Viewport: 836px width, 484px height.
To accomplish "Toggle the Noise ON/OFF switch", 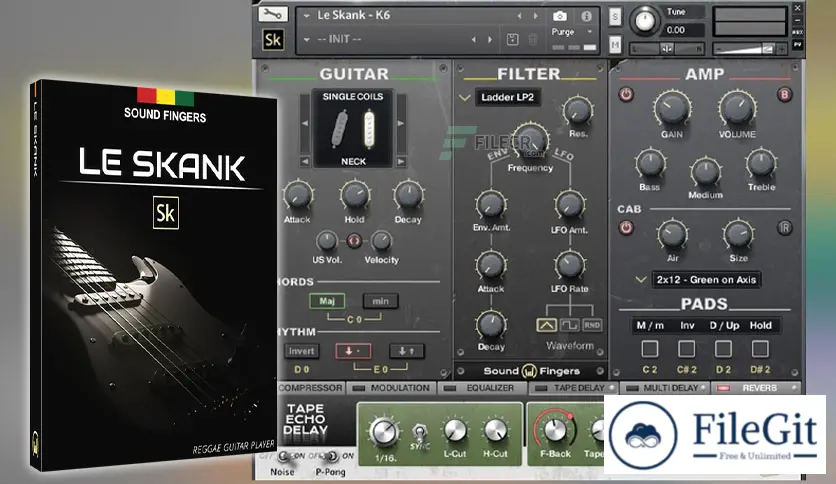I will coord(284,456).
